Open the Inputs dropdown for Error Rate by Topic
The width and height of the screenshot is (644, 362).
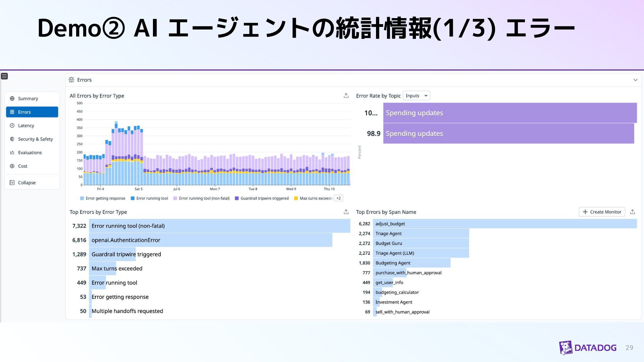click(416, 96)
